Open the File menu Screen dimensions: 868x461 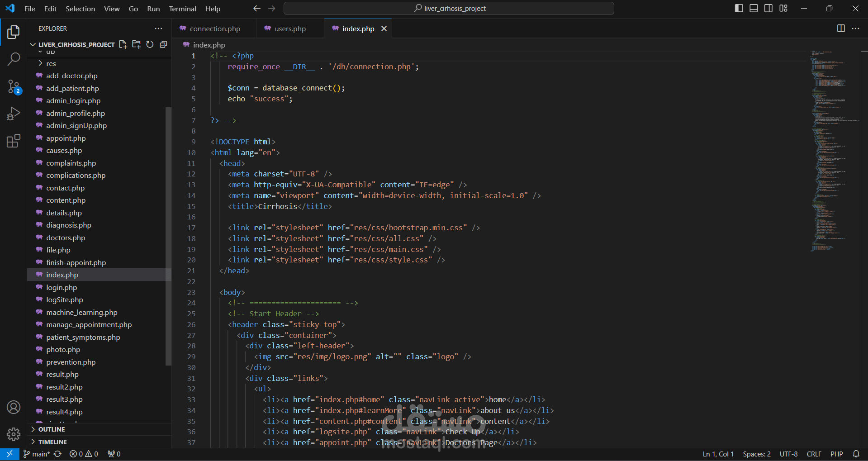[x=30, y=9]
